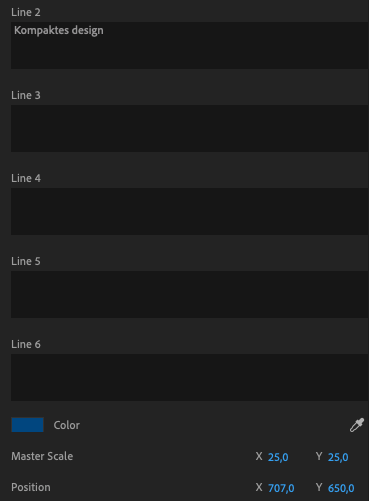Click the Line 3 heading label
The width and height of the screenshot is (369, 501).
(x=26, y=95)
